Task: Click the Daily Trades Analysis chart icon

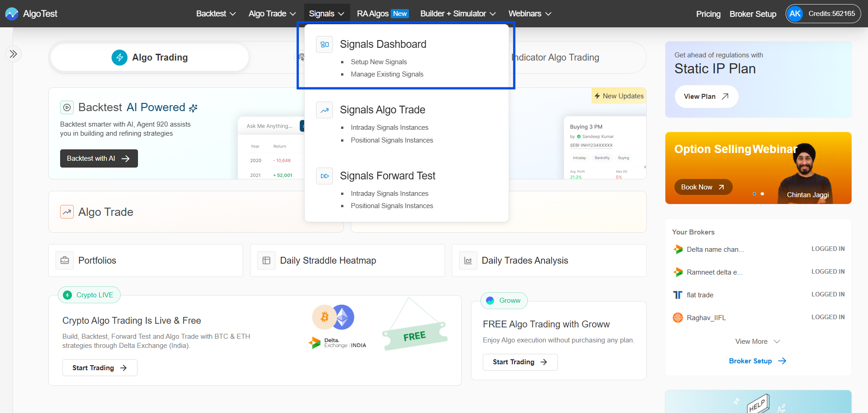Action: 468,260
